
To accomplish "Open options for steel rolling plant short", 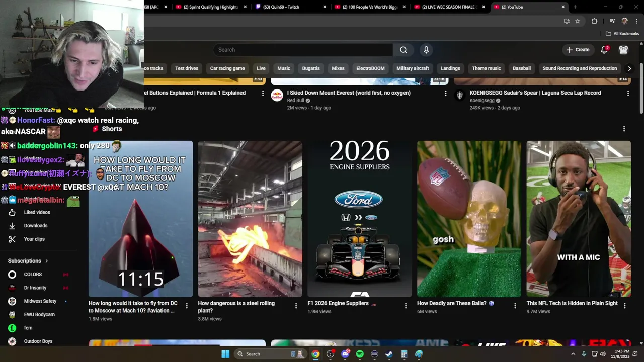I will (x=296, y=306).
